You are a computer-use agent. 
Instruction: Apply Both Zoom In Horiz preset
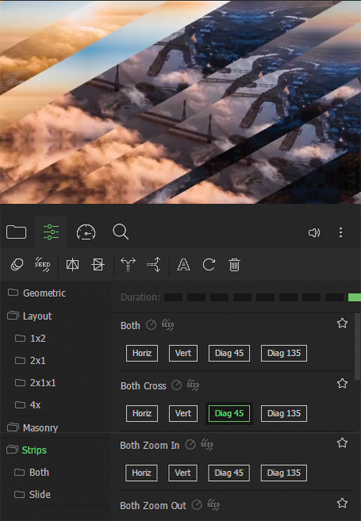click(141, 473)
